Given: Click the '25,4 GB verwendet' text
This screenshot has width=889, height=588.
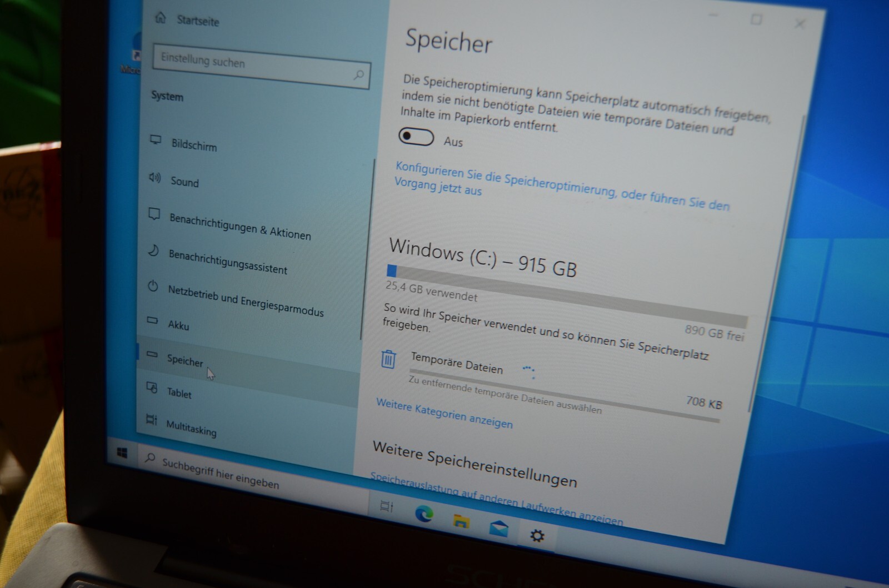Looking at the screenshot, I should pos(431,292).
